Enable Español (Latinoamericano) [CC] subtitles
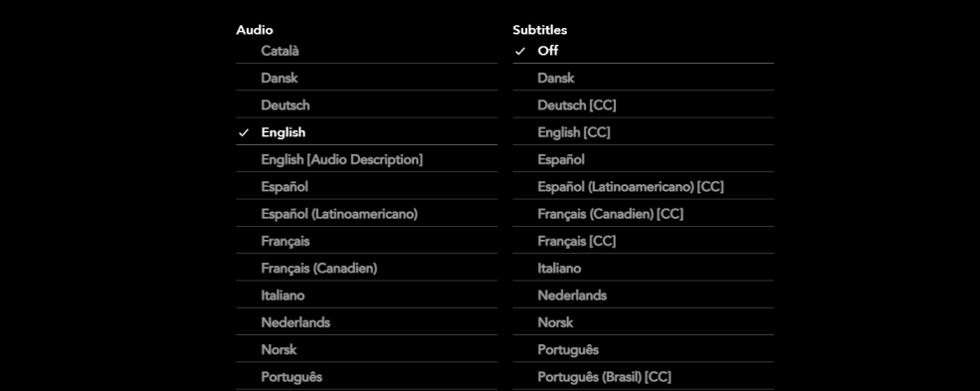Image resolution: width=980 pixels, height=391 pixels. [643, 186]
